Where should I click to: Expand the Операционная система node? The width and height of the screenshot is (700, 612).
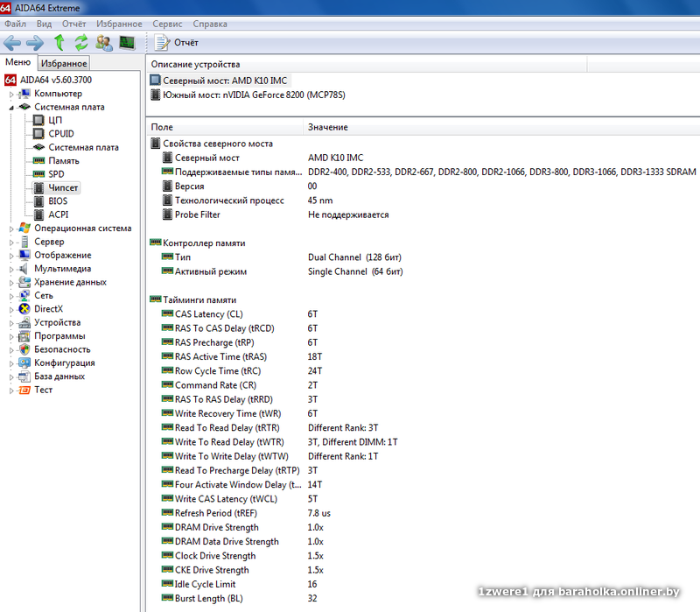[x=11, y=229]
